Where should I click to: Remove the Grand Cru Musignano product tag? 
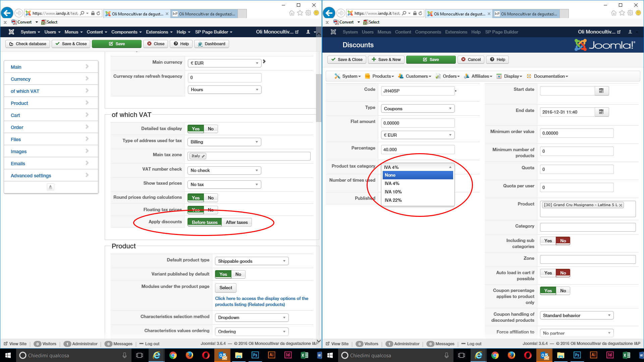621,205
